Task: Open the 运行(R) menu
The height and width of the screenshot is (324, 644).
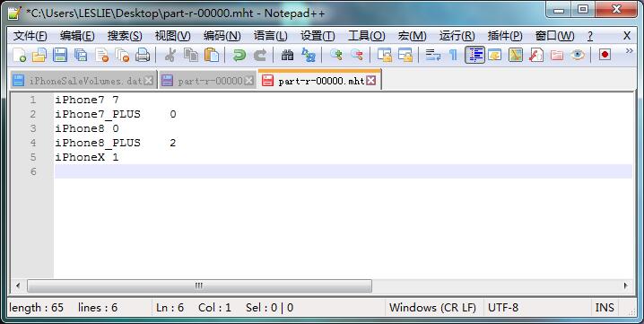Action: tap(457, 36)
